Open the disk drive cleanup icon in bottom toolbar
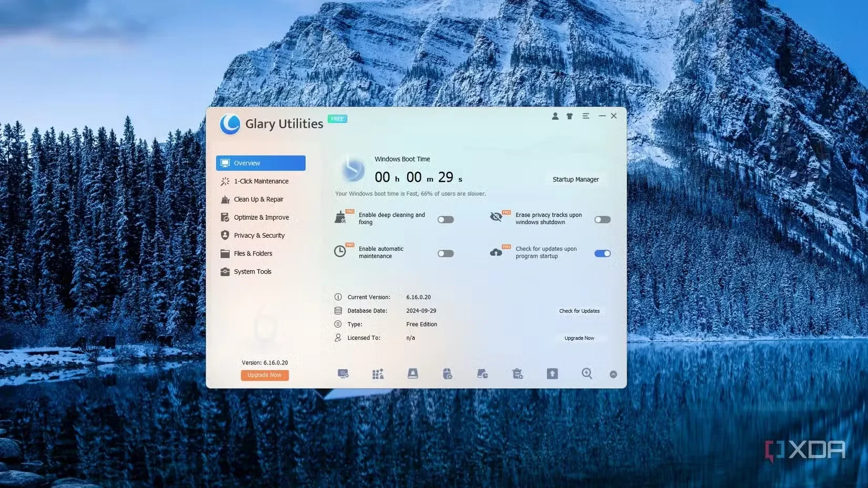The height and width of the screenshot is (488, 868). click(413, 374)
